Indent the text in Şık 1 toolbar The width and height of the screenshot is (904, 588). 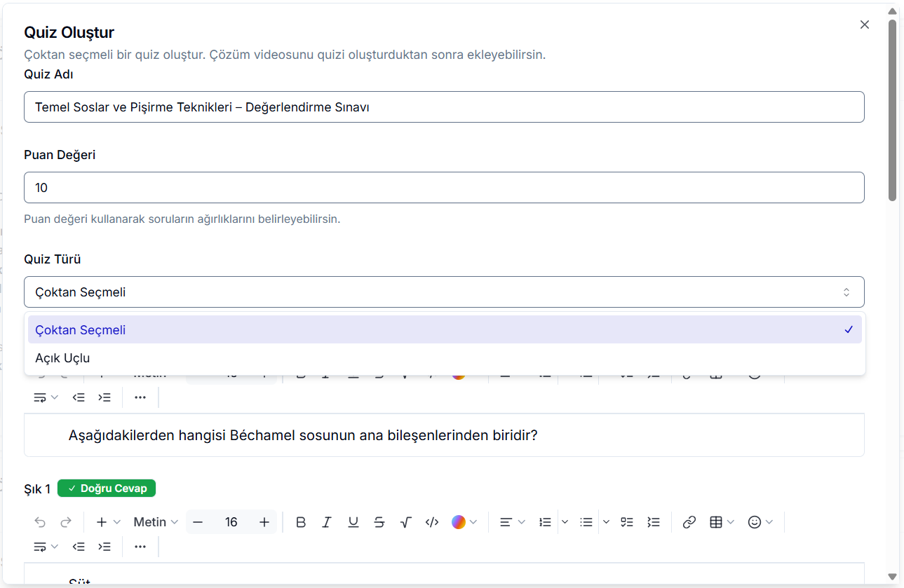click(x=104, y=547)
